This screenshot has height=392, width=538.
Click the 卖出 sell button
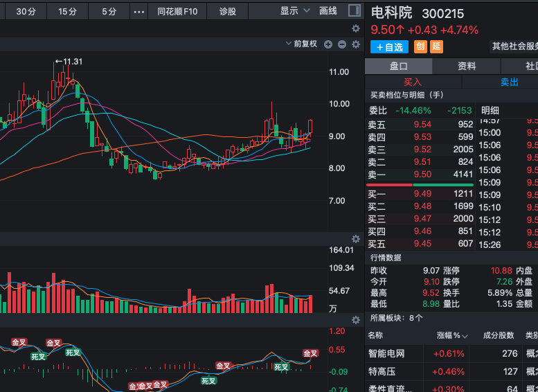pyautogui.click(x=509, y=82)
